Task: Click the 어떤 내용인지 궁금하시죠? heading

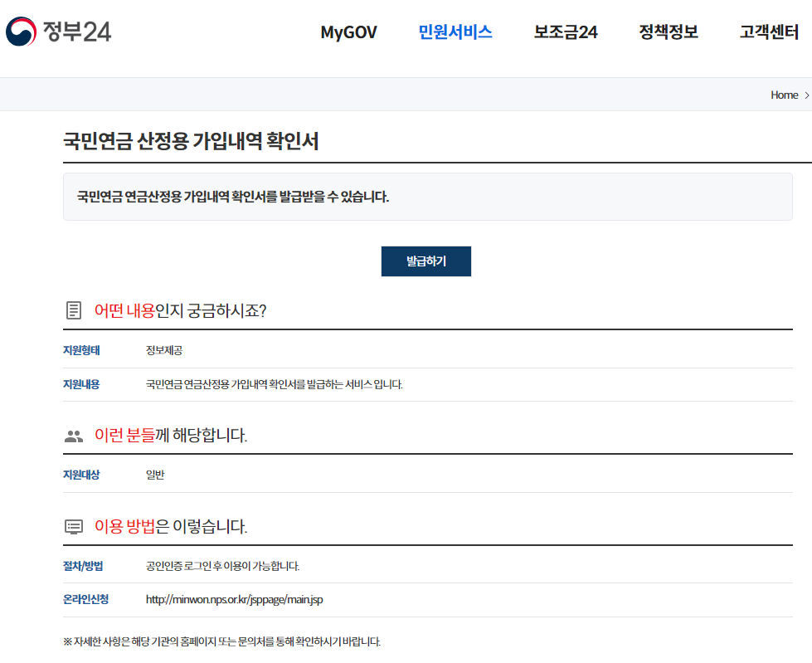Action: [x=180, y=311]
